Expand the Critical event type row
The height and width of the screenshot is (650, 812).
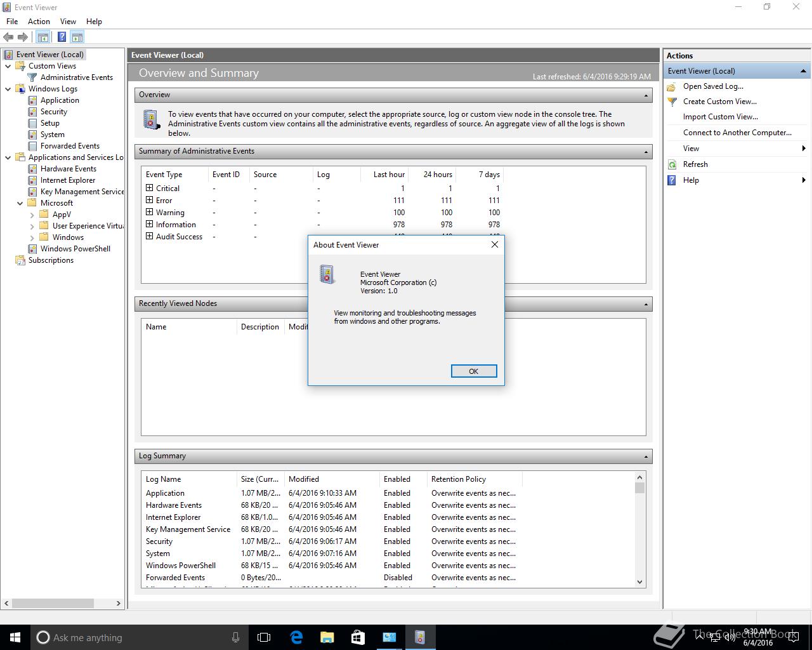[150, 188]
